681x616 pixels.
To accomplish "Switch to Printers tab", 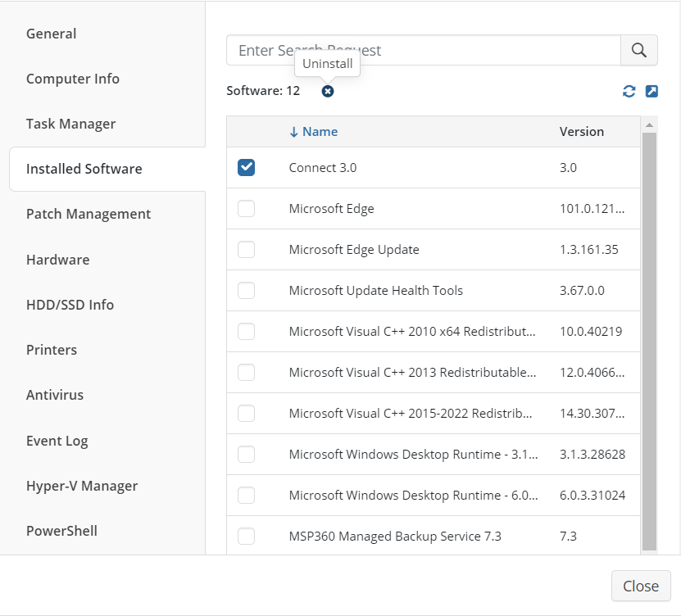I will (52, 350).
